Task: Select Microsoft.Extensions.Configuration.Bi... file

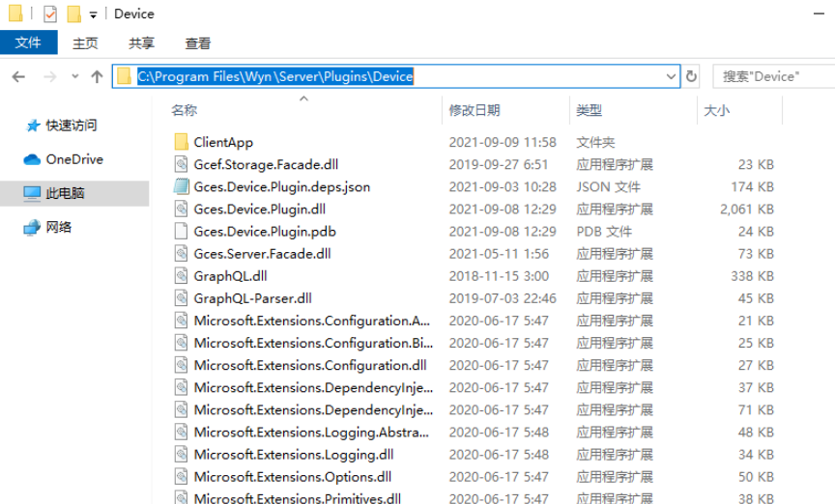Action: 313,344
